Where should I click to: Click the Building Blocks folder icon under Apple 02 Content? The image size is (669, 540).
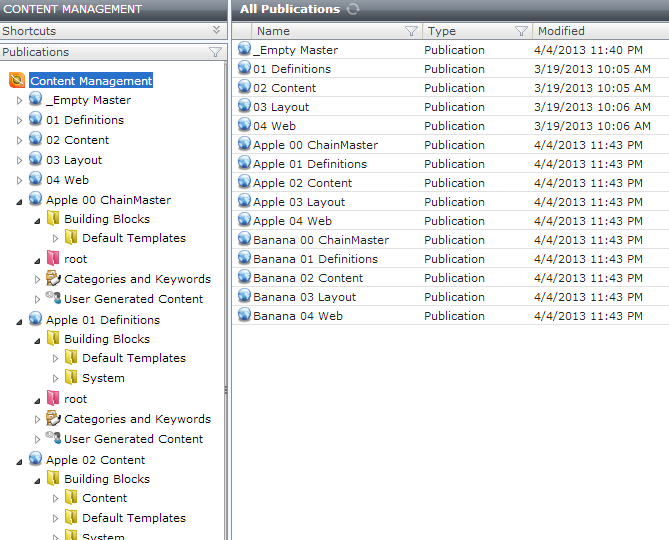point(53,479)
